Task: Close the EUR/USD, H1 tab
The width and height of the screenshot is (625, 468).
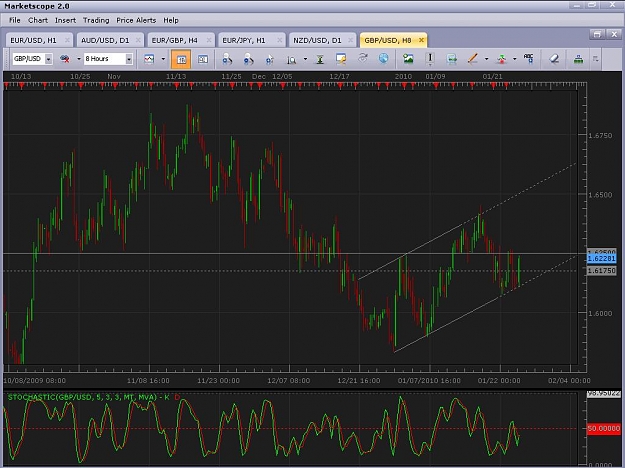Action: point(67,40)
